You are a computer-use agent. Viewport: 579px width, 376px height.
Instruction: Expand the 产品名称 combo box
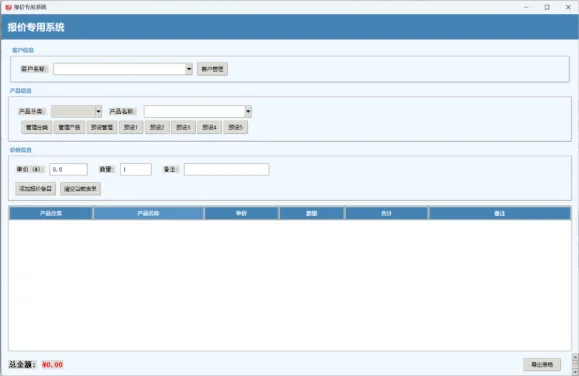pyautogui.click(x=198, y=111)
